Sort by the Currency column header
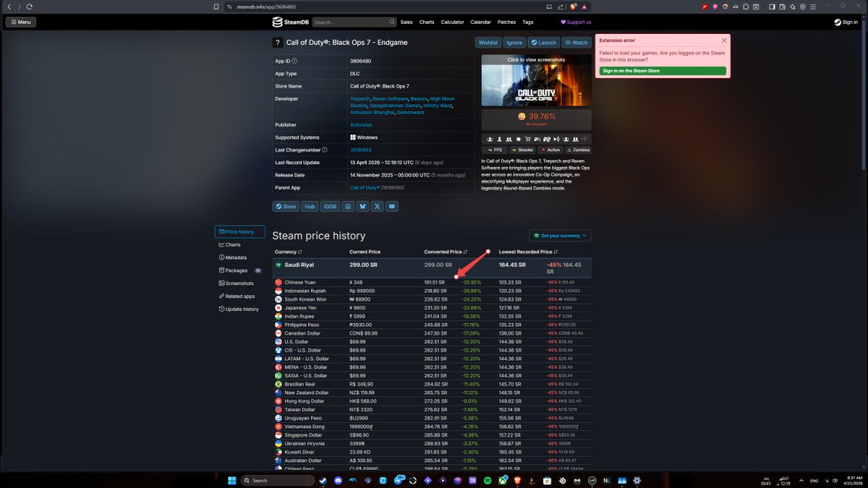 [x=289, y=252]
